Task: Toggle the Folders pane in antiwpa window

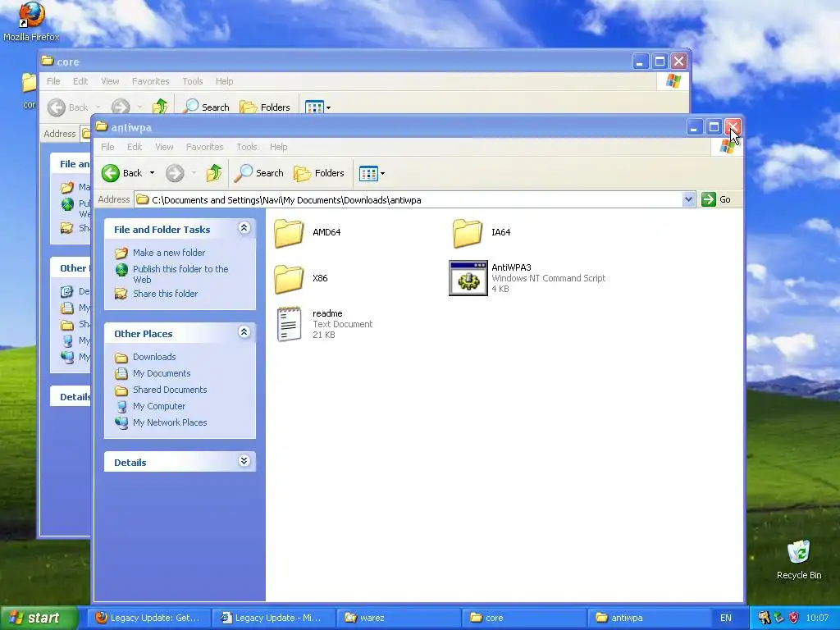Action: pyautogui.click(x=319, y=173)
